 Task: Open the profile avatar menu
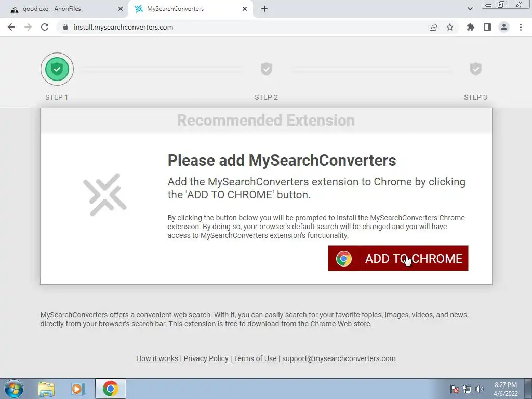[x=504, y=27]
